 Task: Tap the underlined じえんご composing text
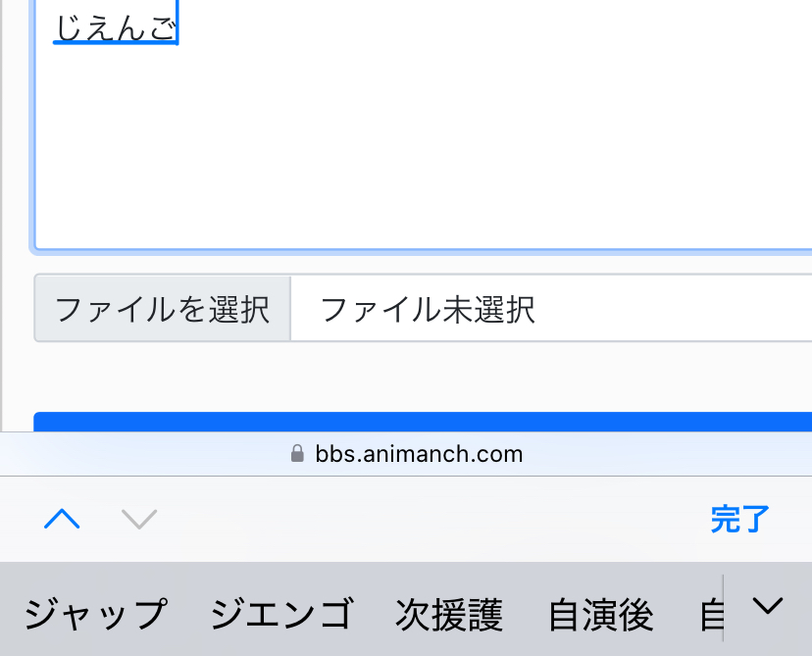(x=115, y=26)
